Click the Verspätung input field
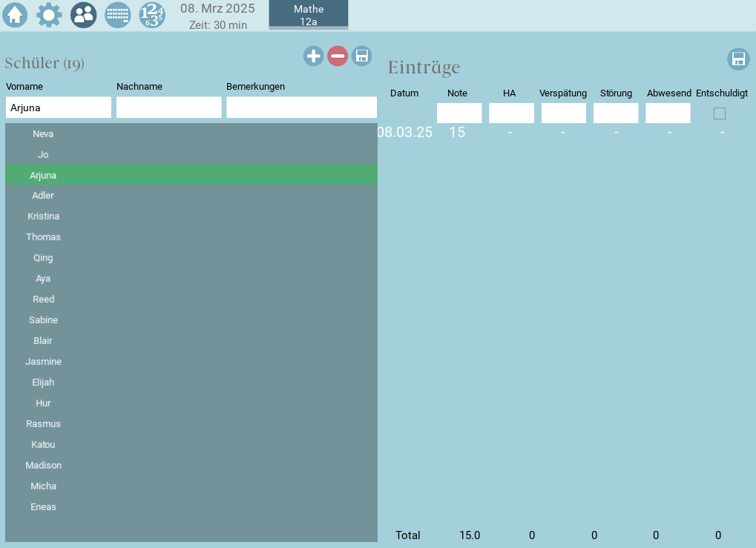Screen dimensions: 756x548 [x=563, y=113]
